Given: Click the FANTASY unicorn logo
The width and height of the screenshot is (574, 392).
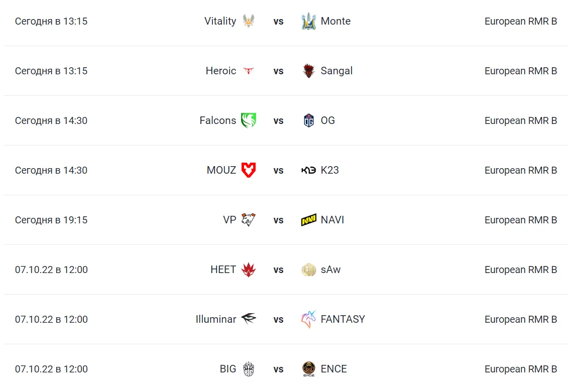Looking at the screenshot, I should click(x=309, y=319).
